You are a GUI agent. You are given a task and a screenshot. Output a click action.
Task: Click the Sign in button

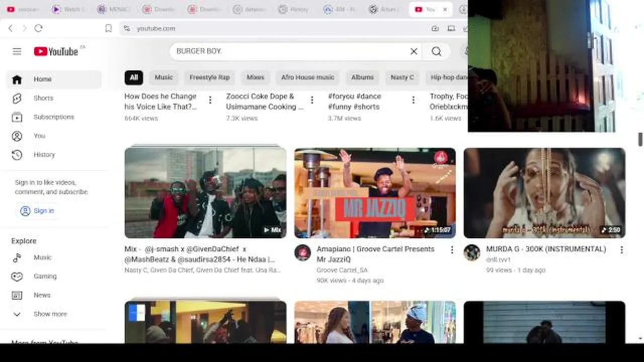point(37,211)
